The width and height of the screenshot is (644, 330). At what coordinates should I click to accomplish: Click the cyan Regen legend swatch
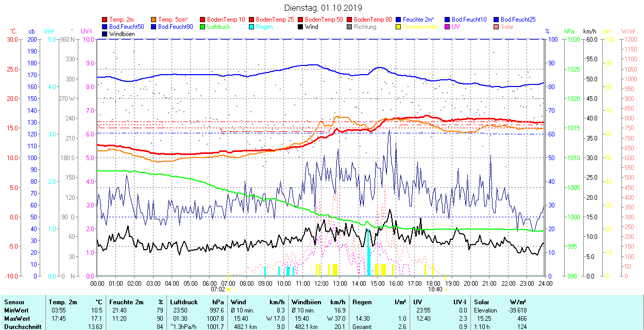click(x=252, y=27)
